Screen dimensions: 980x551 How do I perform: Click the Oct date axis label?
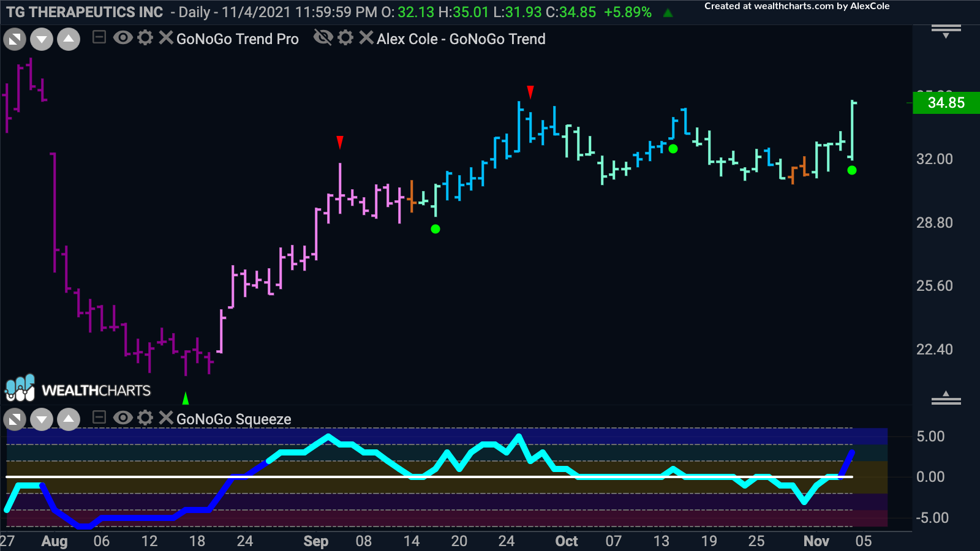coord(567,541)
